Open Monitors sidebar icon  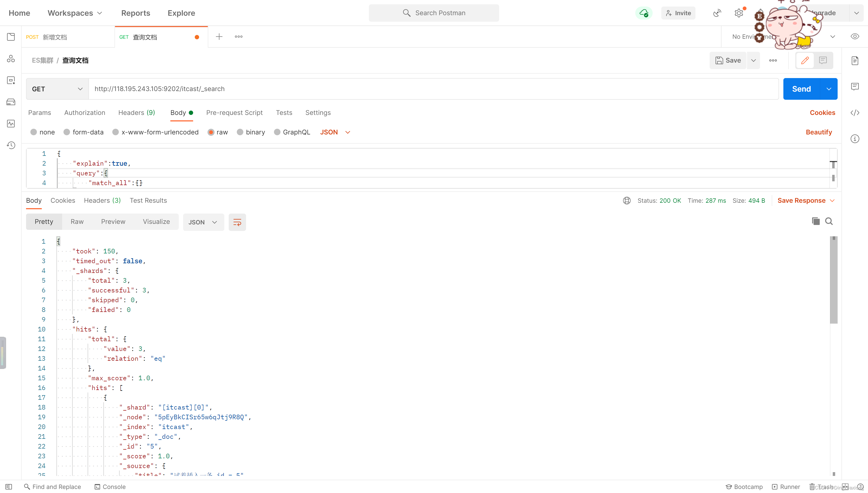11,124
